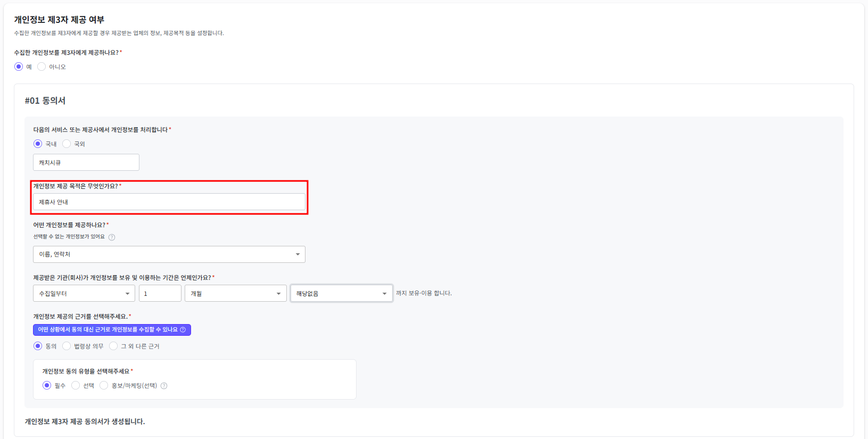Viewport: 868px width, 439px height.
Task: Select the '법령상 의무' radio button
Action: pyautogui.click(x=67, y=346)
